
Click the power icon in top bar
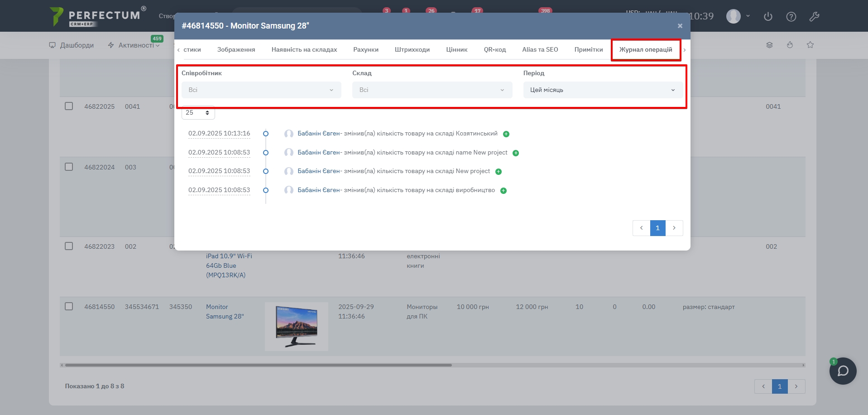[x=768, y=17]
